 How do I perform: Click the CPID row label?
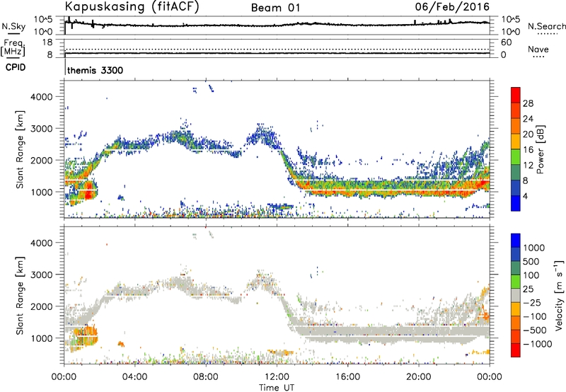click(x=16, y=67)
